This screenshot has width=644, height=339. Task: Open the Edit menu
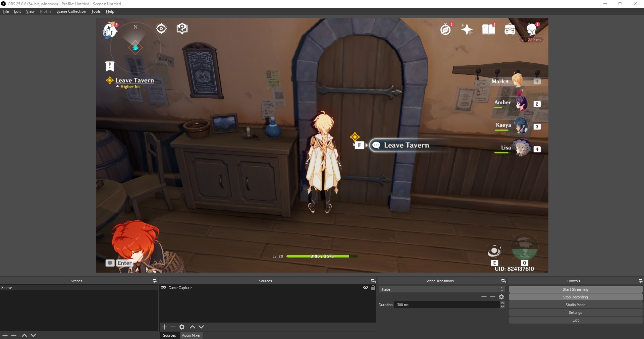tap(17, 11)
